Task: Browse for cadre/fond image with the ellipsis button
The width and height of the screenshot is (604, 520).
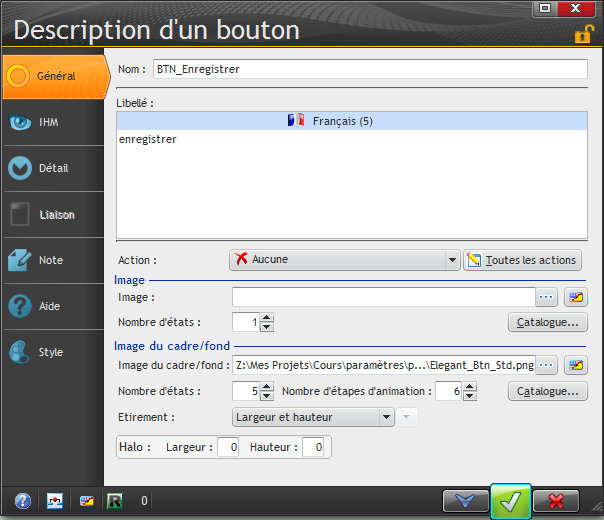Action: point(546,365)
